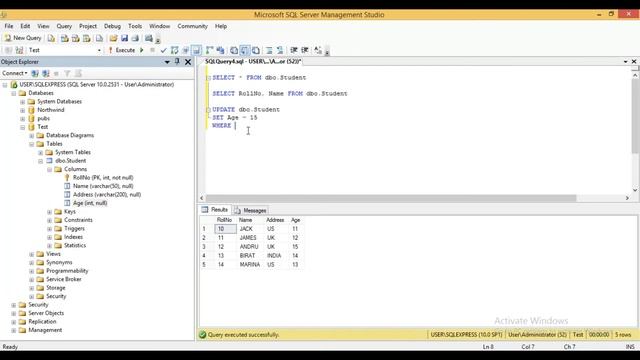Click the scroll right arrow of the editor

click(627, 198)
